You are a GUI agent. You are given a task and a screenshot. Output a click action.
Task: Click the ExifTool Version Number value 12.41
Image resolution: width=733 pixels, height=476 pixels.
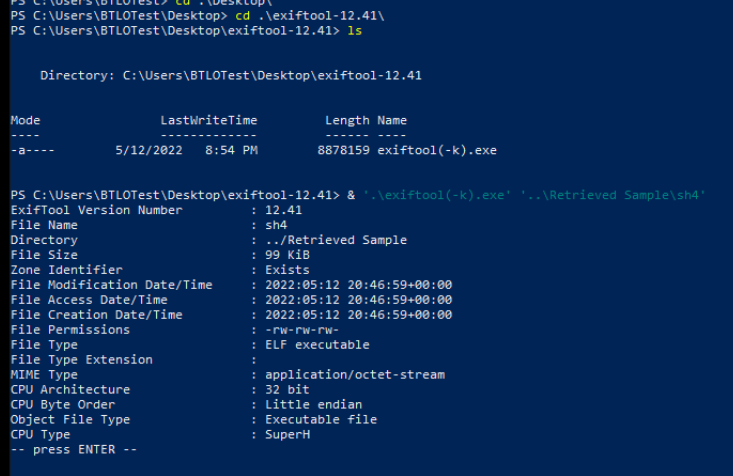(x=283, y=210)
